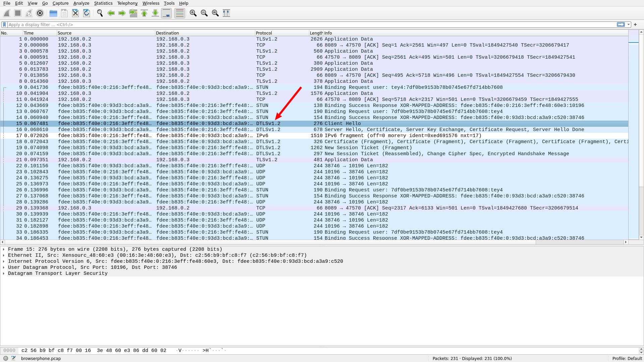Select packet 16 Server Hello row
This screenshot has width=644, height=362.
(314, 130)
